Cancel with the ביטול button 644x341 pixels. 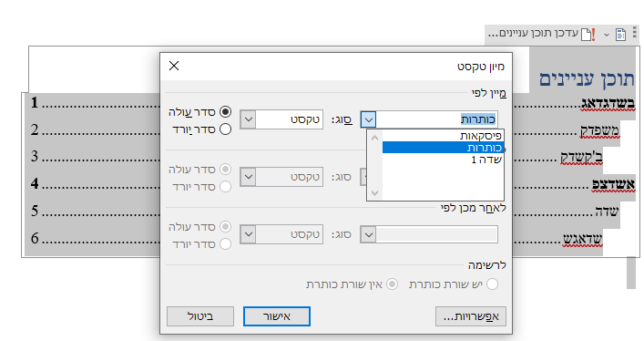tap(200, 316)
